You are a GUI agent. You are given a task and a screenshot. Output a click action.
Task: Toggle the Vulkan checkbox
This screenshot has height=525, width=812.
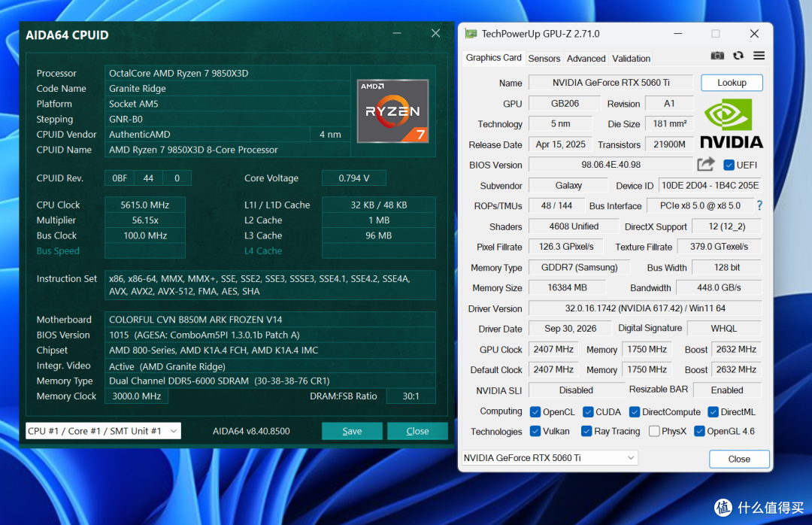535,431
